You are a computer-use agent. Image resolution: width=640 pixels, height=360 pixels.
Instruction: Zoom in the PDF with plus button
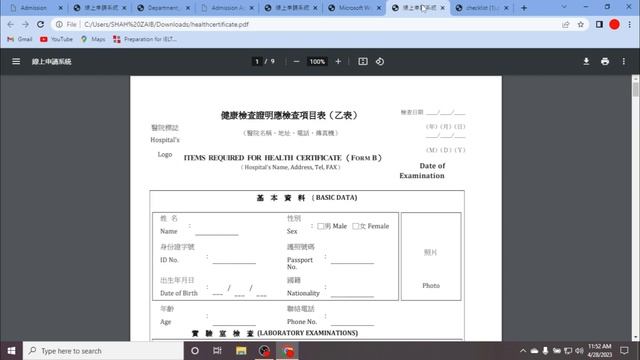coord(338,61)
